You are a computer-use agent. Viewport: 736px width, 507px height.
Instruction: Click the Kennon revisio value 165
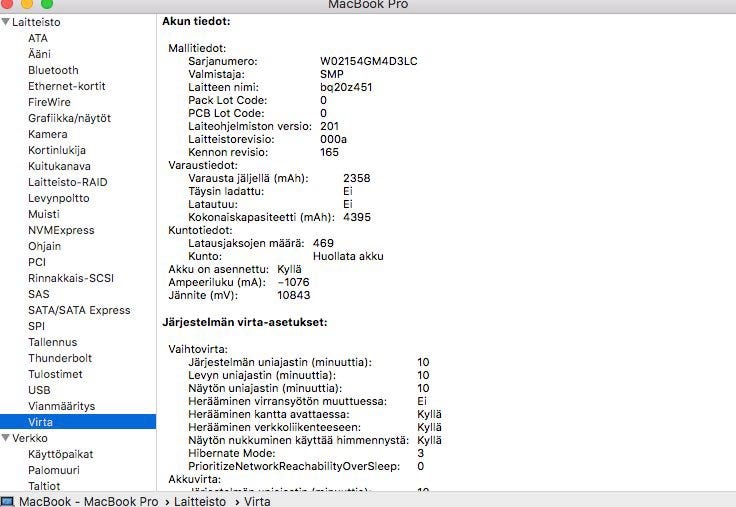click(330, 152)
